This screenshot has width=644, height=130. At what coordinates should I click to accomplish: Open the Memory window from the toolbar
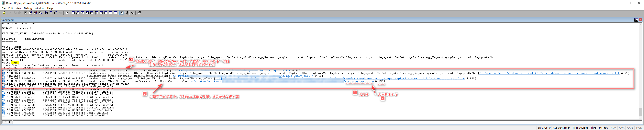(92, 13)
